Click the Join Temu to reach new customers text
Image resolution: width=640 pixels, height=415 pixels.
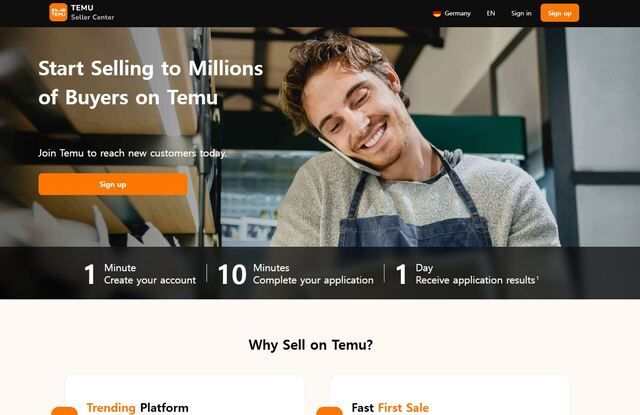[132, 153]
